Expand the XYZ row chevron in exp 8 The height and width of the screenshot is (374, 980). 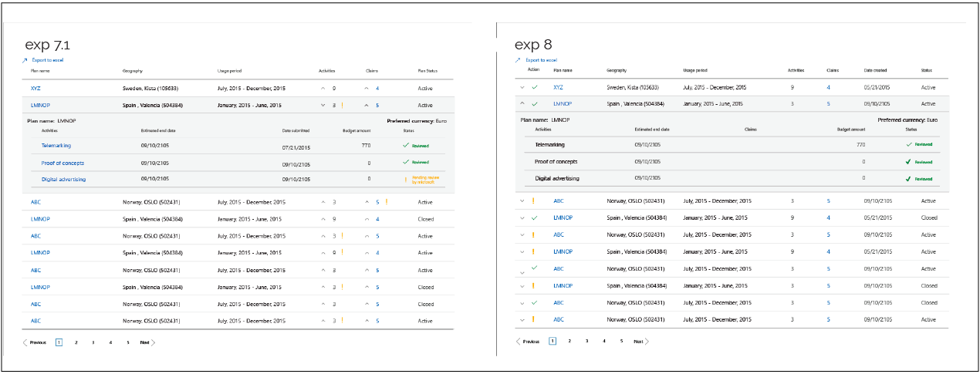pos(522,88)
